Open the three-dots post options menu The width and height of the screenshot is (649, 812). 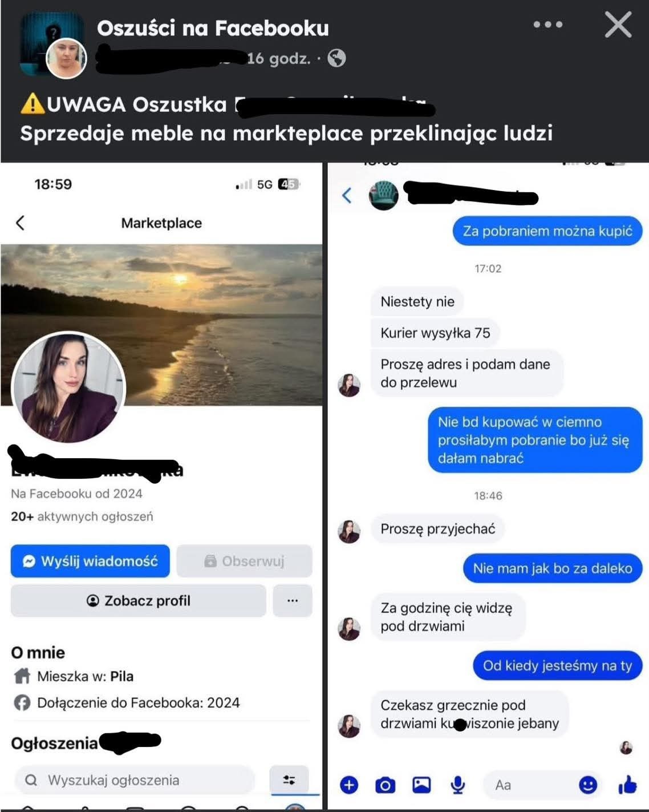tap(547, 25)
